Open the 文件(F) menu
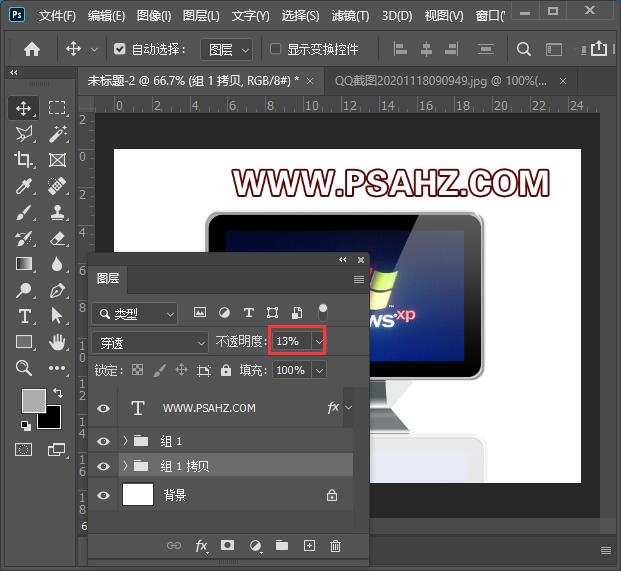The image size is (621, 571). pyautogui.click(x=57, y=15)
